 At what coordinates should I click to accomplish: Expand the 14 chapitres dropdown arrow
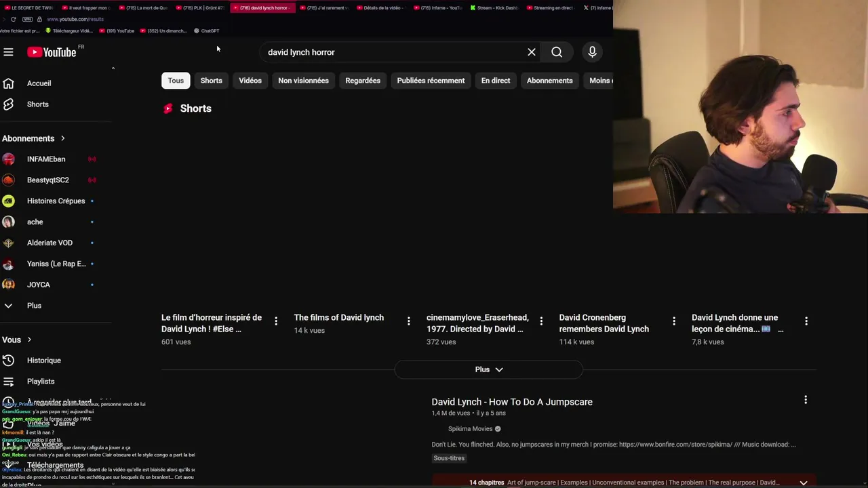[804, 483]
